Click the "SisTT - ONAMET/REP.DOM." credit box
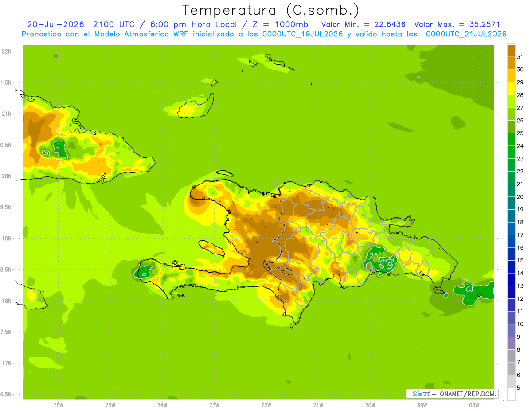 pos(452,394)
